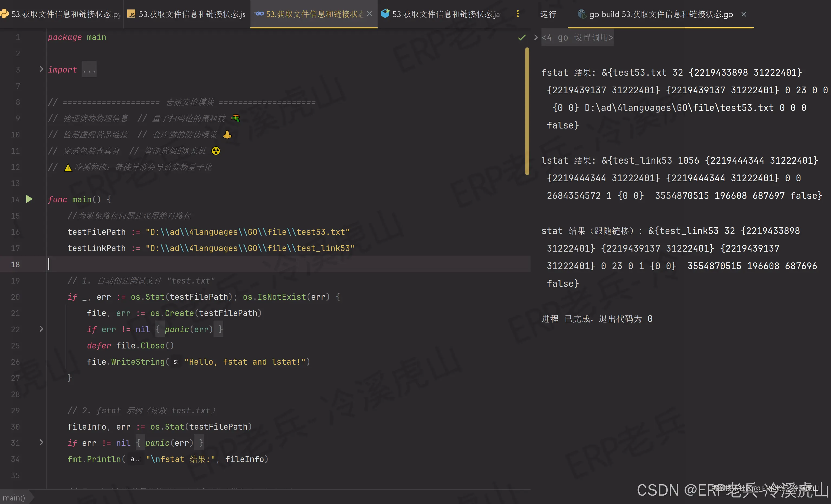Open the tab list three-dots menu
The width and height of the screenshot is (831, 504).
tap(518, 14)
